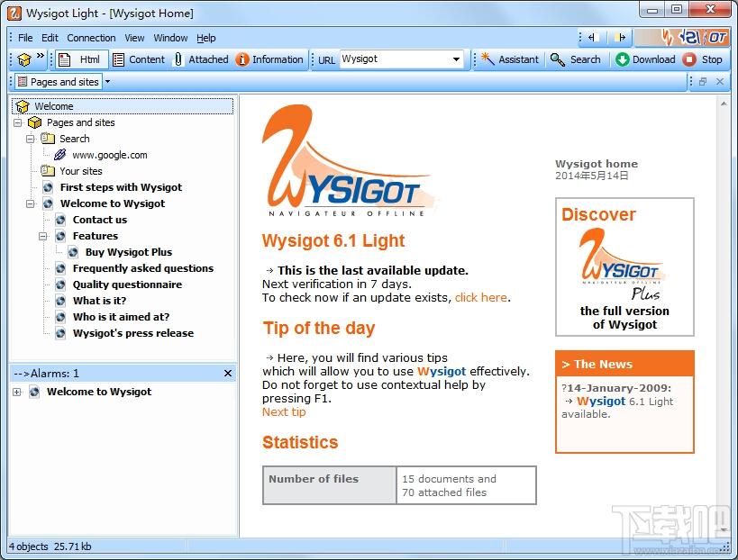Click the Wysigot link in tip text

pyautogui.click(x=442, y=372)
